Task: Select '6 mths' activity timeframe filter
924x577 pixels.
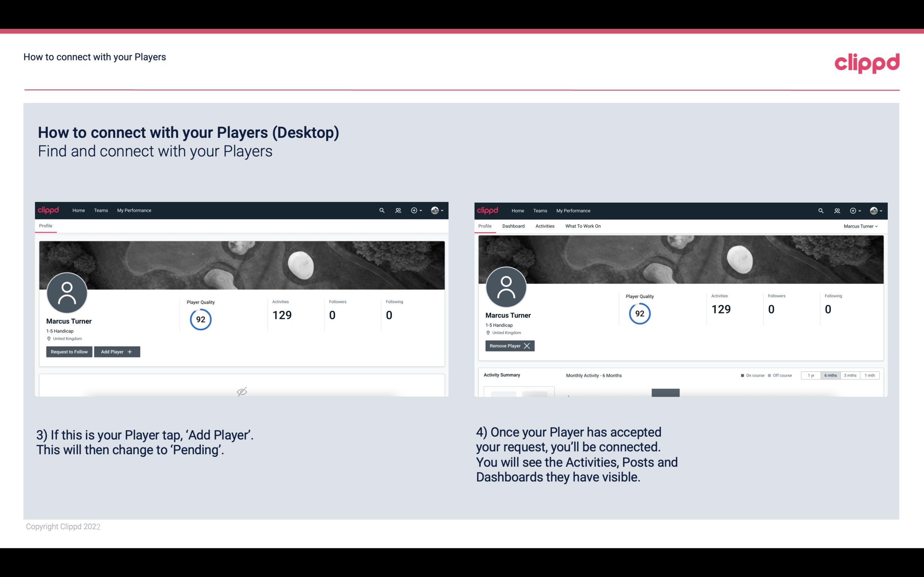Action: (x=830, y=375)
